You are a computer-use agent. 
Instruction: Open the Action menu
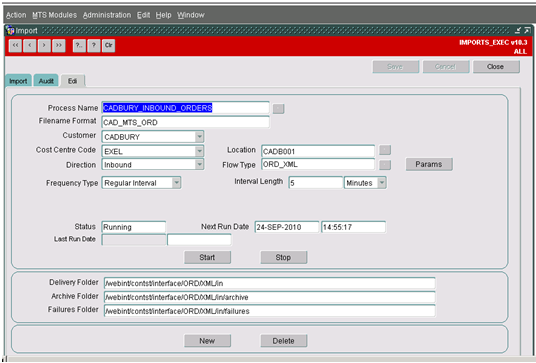click(x=16, y=15)
